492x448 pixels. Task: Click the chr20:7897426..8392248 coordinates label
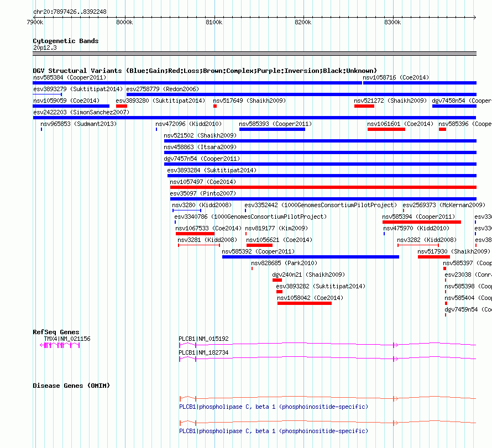(70, 12)
